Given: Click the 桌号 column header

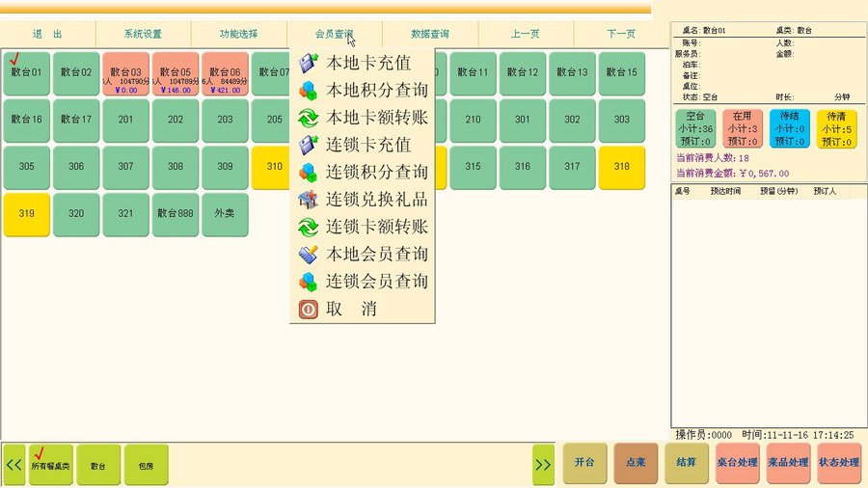Looking at the screenshot, I should pyautogui.click(x=683, y=191).
